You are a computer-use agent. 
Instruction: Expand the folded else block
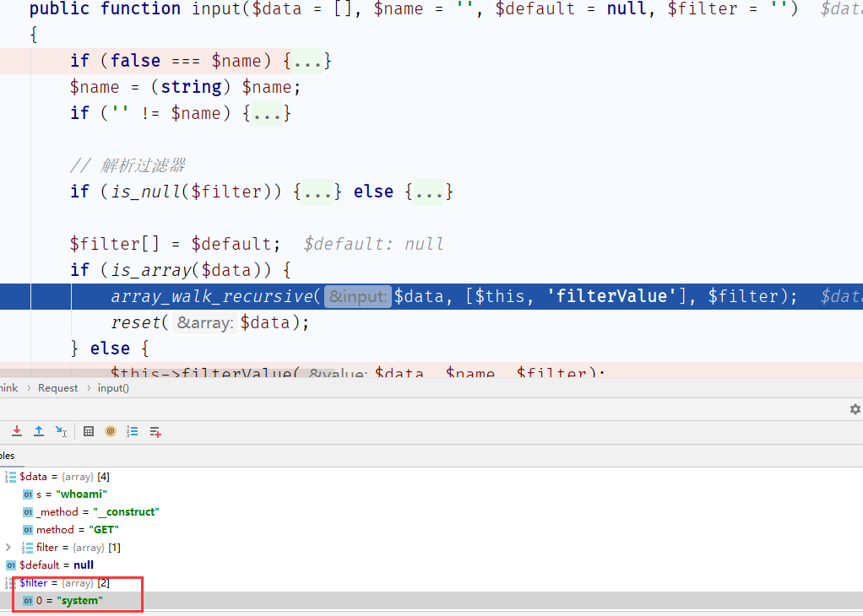point(429,192)
